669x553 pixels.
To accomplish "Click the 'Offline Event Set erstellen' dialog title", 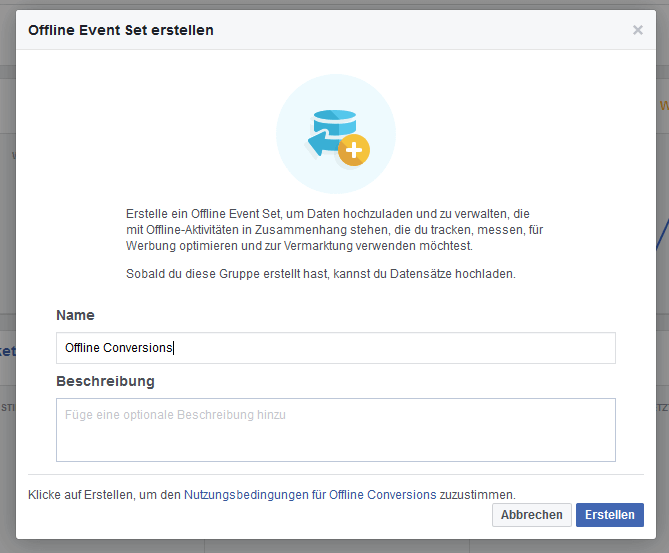I will click(121, 30).
